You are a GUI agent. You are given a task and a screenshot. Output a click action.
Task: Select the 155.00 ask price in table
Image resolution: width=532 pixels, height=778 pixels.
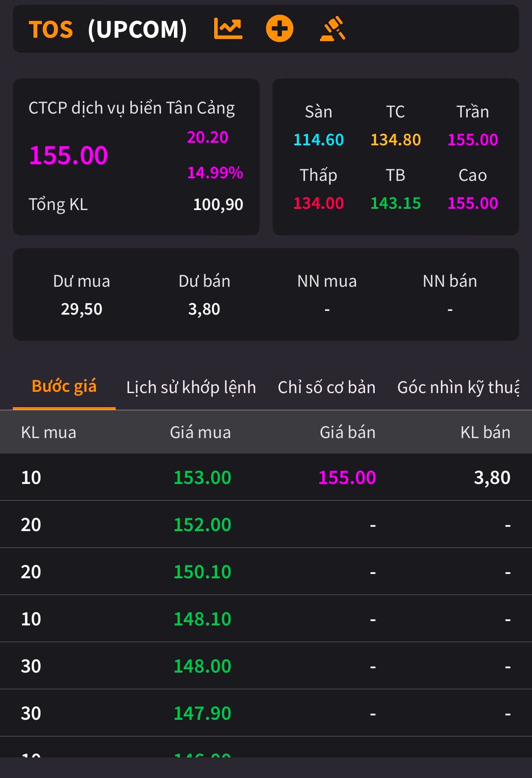coord(347,478)
